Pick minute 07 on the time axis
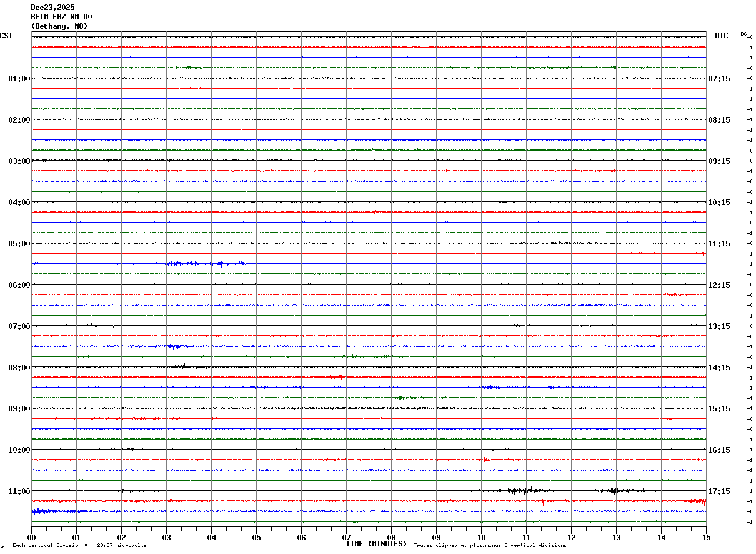Image resolution: width=756 pixels, height=554 pixels. [x=346, y=537]
